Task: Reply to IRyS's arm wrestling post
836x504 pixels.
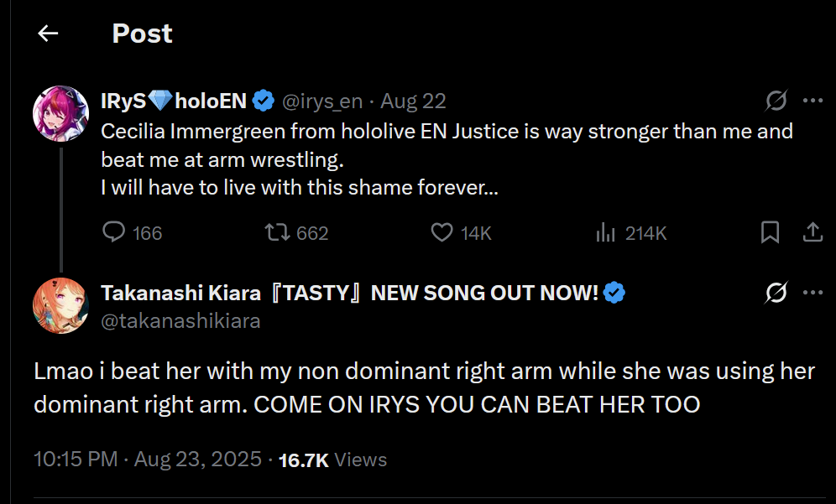Action: click(113, 232)
